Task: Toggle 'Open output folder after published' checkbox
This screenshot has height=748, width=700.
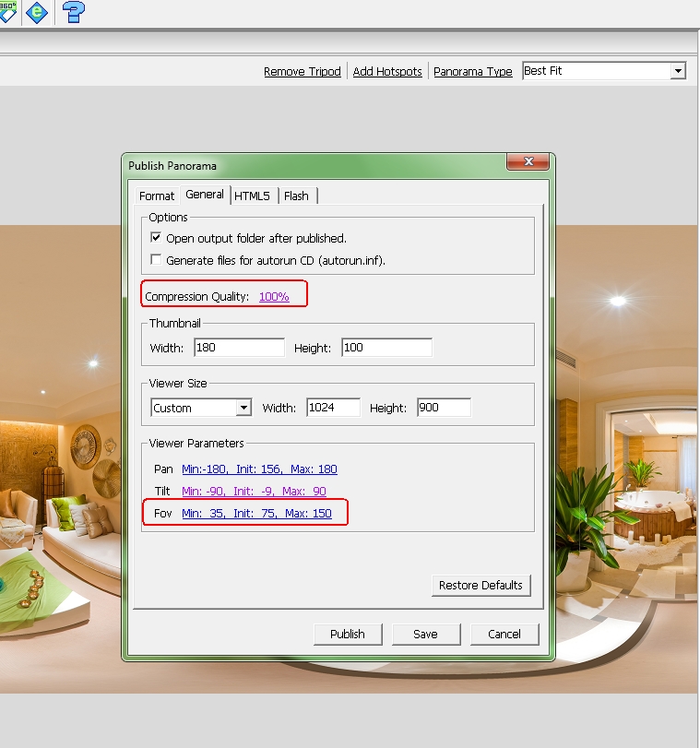Action: pyautogui.click(x=156, y=238)
